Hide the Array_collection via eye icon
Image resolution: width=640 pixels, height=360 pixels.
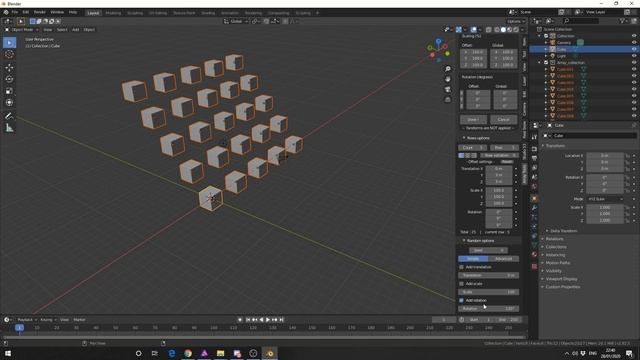(x=634, y=62)
